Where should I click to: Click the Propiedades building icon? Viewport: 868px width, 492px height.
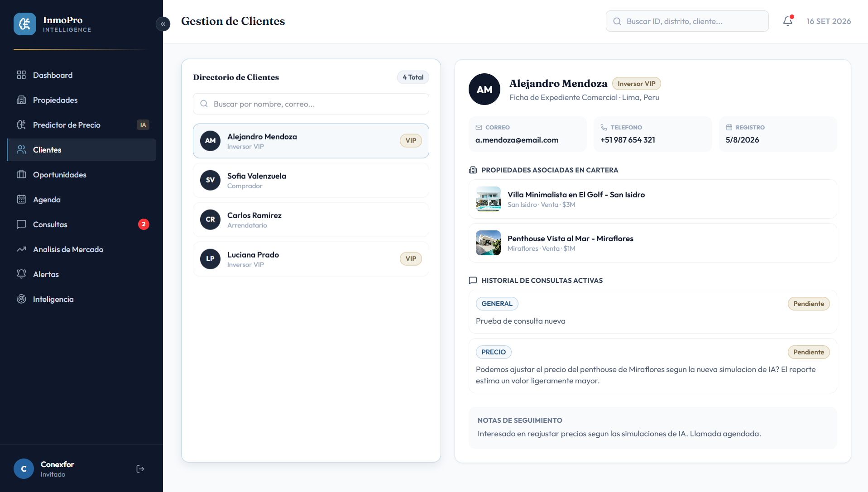pos(21,100)
